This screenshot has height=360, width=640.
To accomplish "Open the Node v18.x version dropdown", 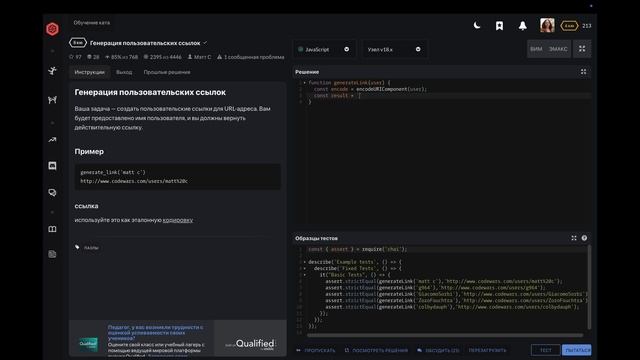I will tap(394, 49).
